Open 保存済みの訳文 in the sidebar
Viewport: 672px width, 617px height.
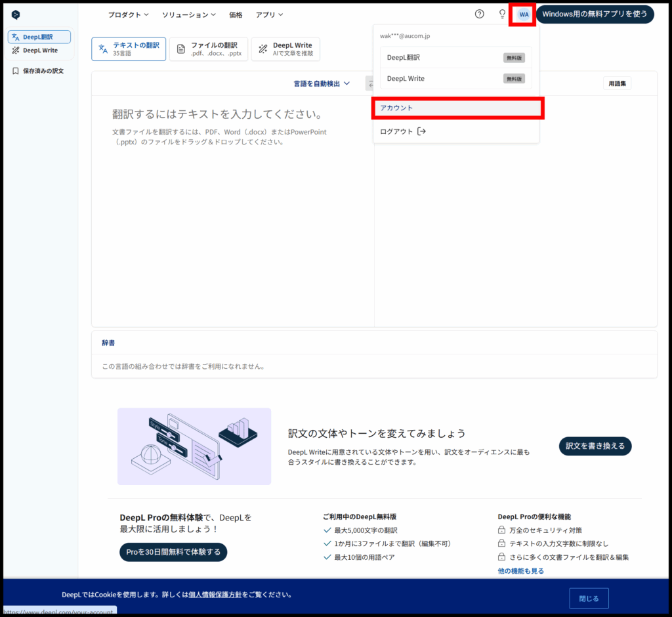coord(37,71)
